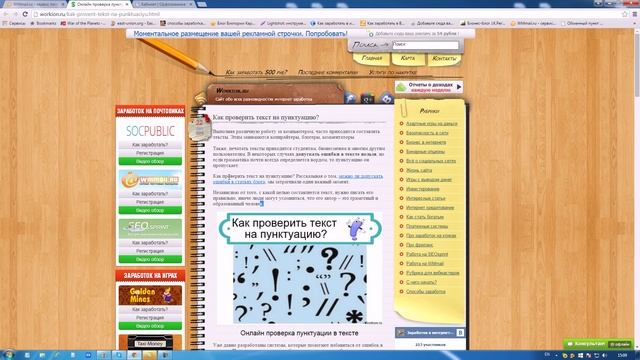Click the calendar date icon beside article title
The width and height of the screenshot is (640, 360).
199,128
